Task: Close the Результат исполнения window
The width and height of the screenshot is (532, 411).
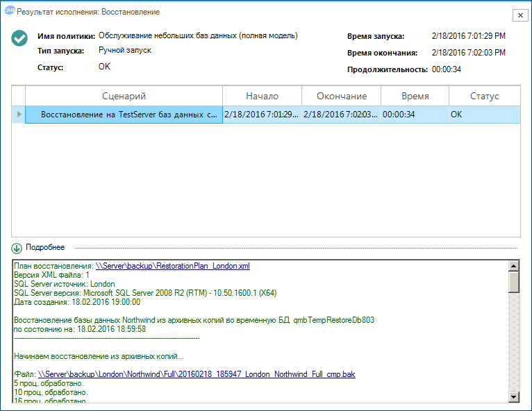Action: point(520,15)
